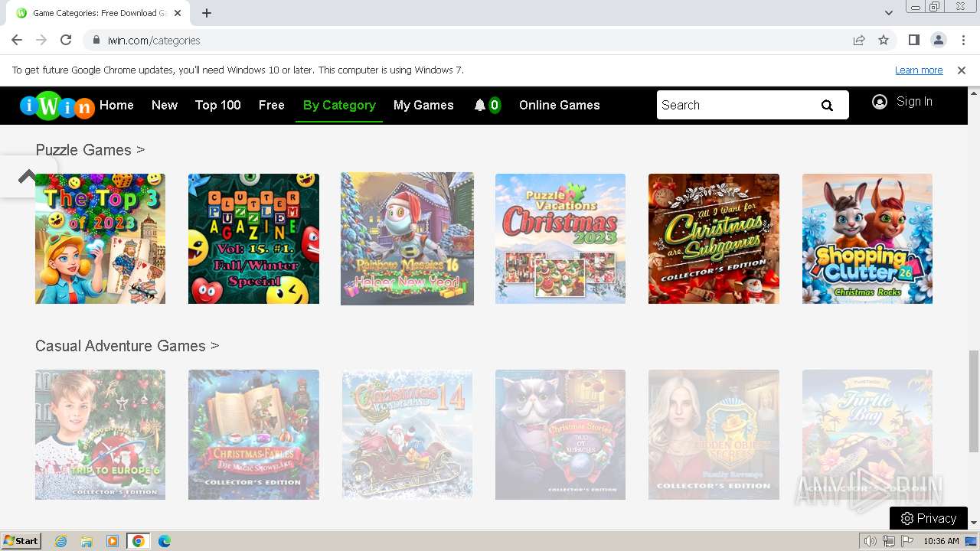Open the Home page
This screenshot has width=980, height=551.
(116, 105)
